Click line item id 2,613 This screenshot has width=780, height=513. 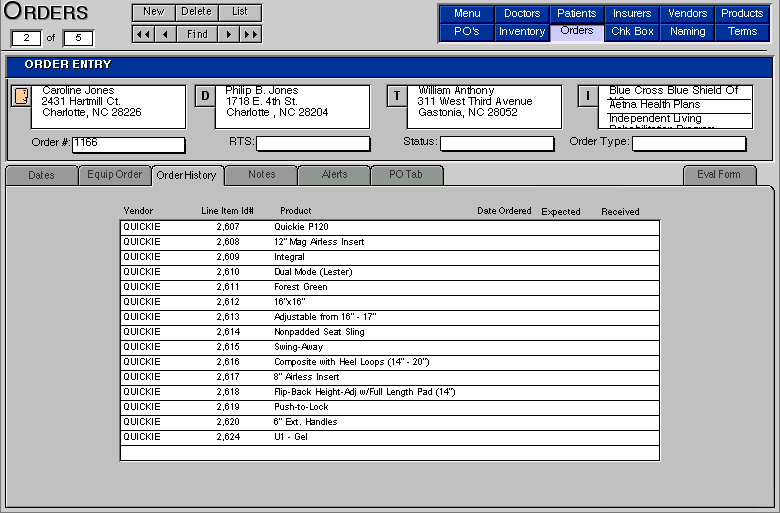pos(228,317)
